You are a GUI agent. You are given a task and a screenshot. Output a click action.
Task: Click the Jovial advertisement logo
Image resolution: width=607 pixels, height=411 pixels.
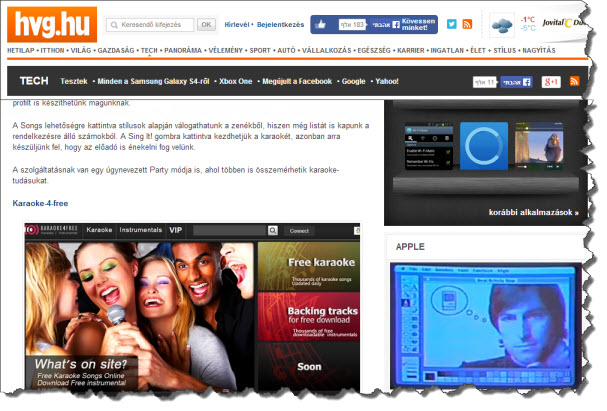click(x=562, y=23)
